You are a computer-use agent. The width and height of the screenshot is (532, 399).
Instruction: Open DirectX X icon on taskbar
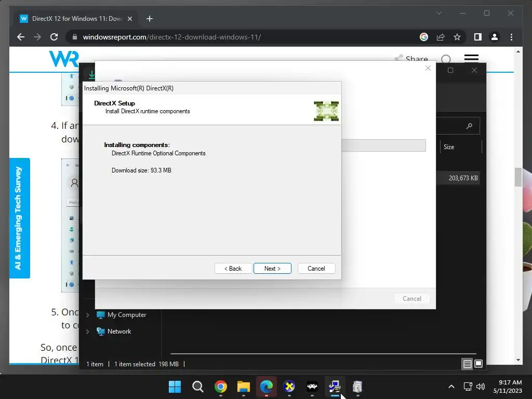tap(289, 387)
